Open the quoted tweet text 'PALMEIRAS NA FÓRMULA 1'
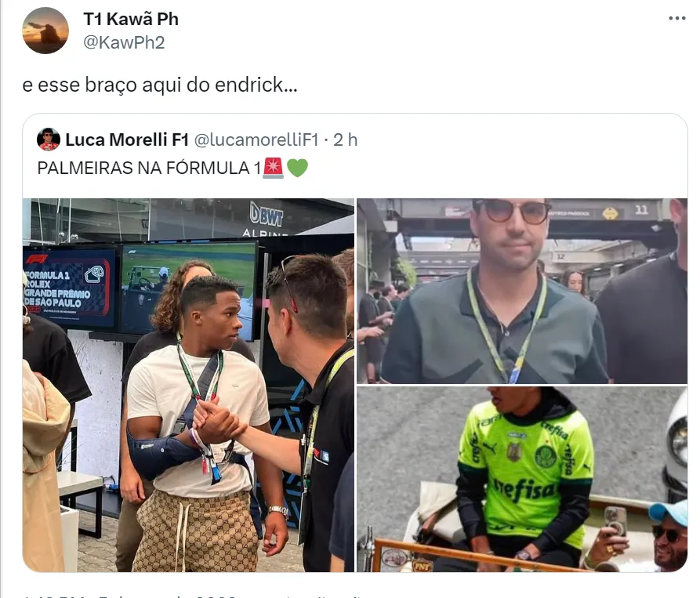The image size is (700, 598). click(x=150, y=169)
